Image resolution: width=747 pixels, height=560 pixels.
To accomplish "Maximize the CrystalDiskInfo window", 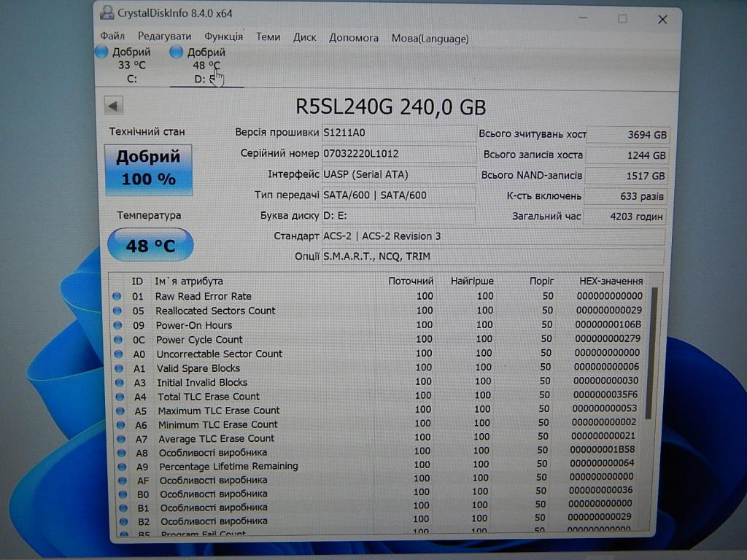I will [x=622, y=18].
